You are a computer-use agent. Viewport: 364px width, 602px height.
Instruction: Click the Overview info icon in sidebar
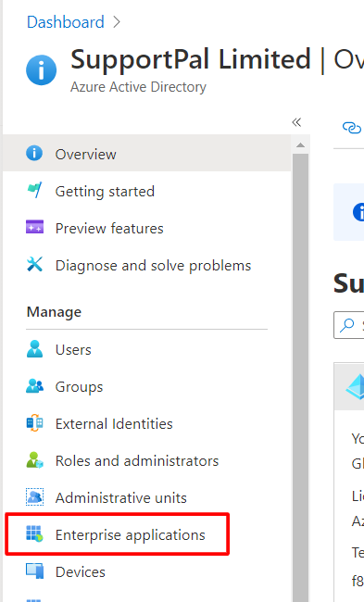[34, 153]
